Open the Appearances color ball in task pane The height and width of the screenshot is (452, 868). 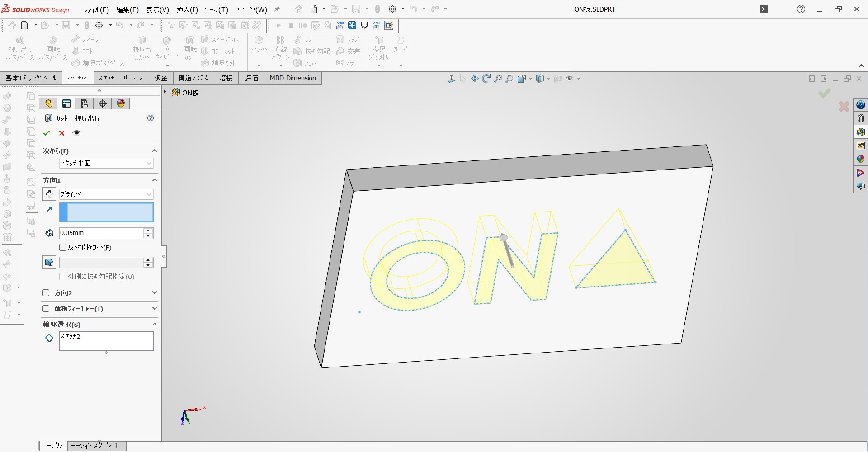pos(860,159)
